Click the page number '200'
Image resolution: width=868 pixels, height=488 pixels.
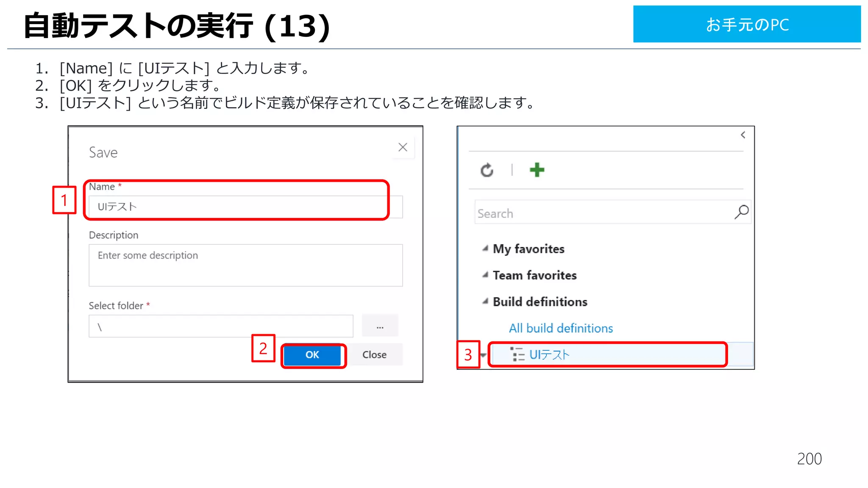(809, 459)
